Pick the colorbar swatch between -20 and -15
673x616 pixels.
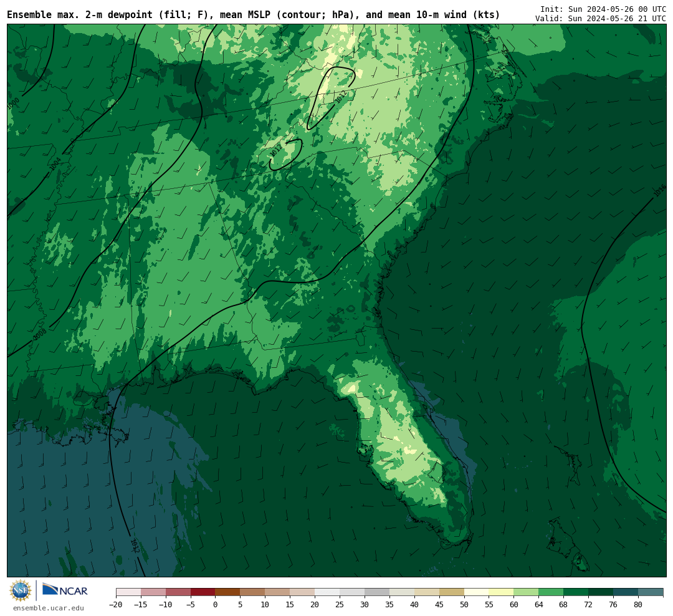(128, 592)
